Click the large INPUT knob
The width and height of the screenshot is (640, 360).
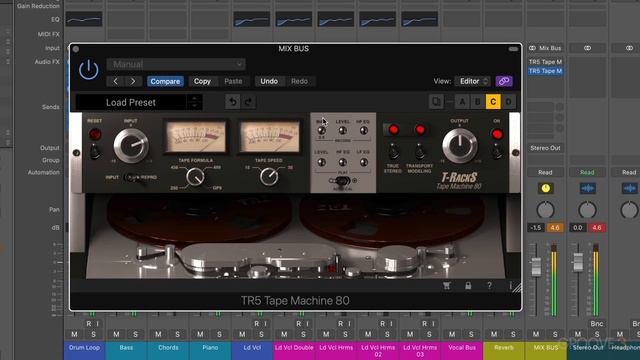click(x=131, y=145)
